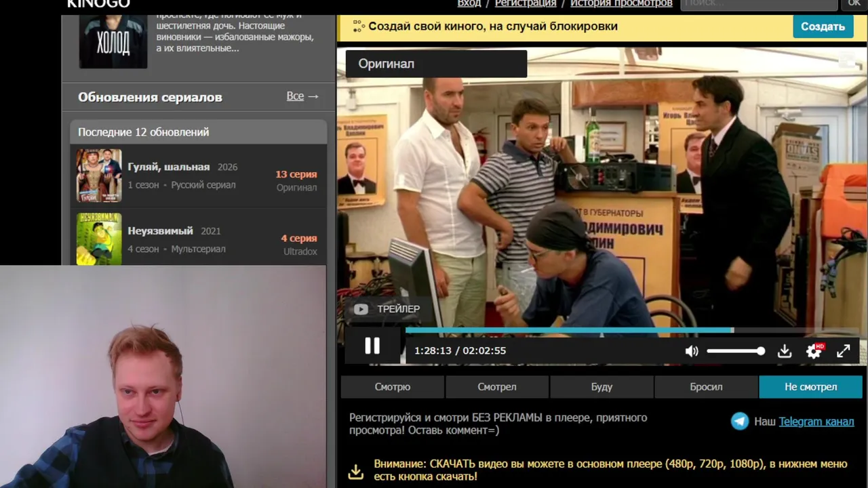Click the 4 серия label
This screenshot has height=488, width=868.
pos(299,238)
